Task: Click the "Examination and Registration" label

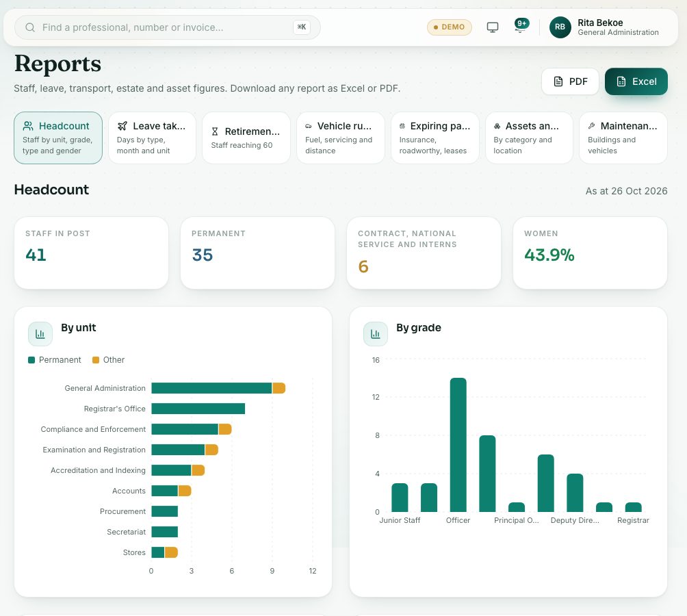Action: point(94,450)
